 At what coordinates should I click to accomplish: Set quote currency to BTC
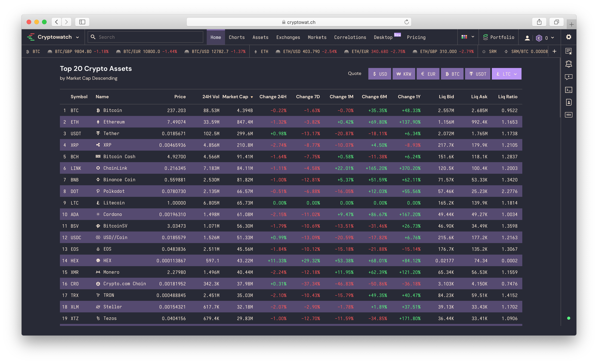pyautogui.click(x=452, y=74)
